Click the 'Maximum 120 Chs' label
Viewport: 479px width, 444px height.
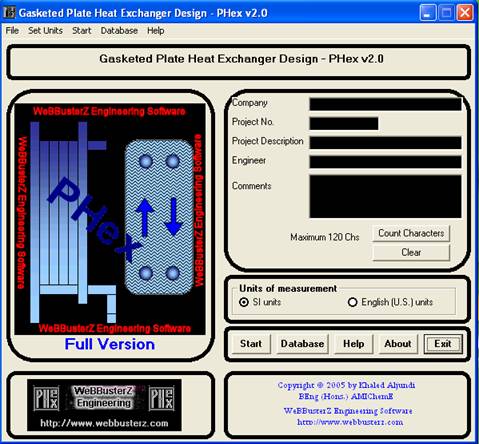point(325,237)
